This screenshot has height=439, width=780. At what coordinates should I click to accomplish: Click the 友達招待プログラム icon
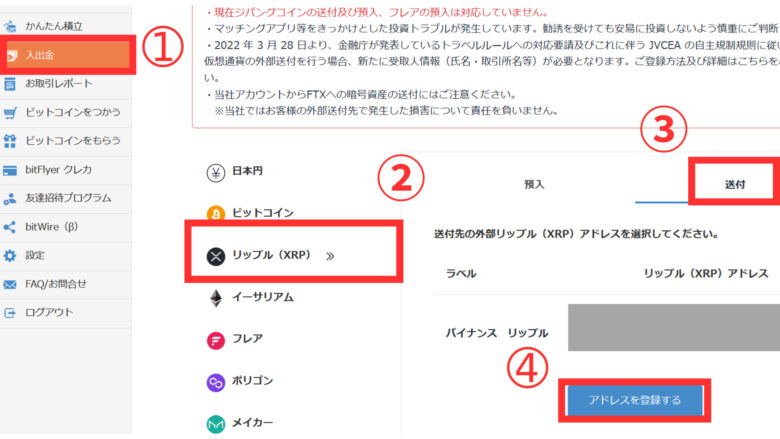10,198
